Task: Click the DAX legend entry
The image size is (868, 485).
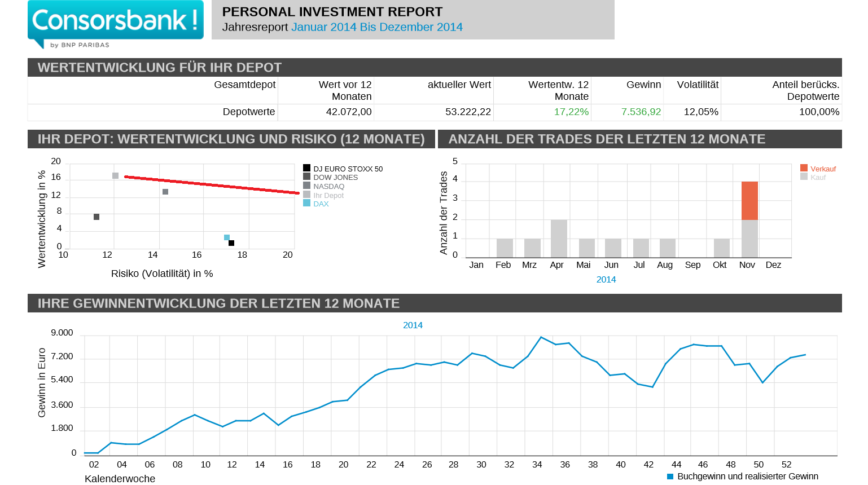Action: (321, 204)
